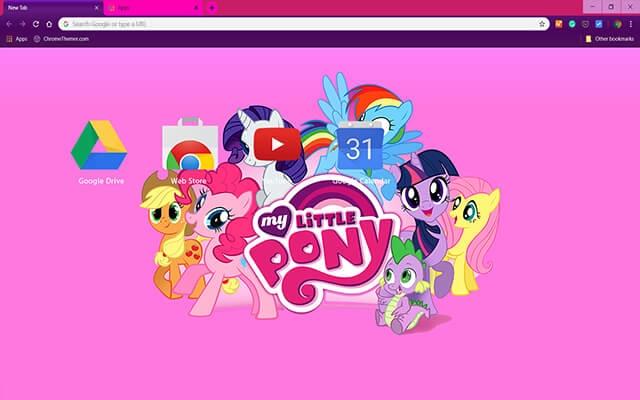
Task: Open the Google Drive shortcut icon
Action: [99, 145]
